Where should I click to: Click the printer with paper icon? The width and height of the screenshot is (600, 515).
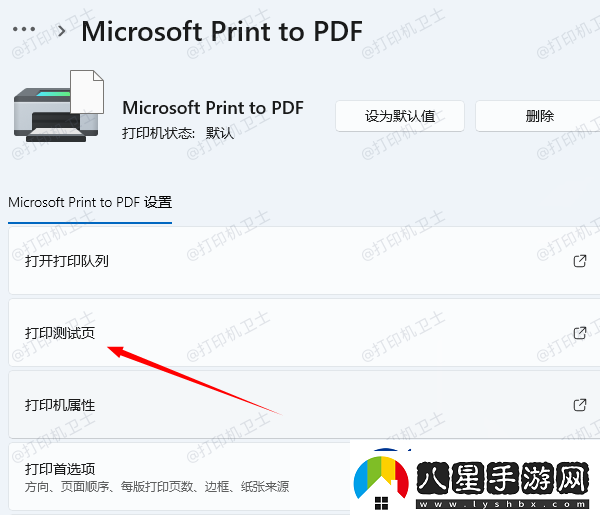[x=59, y=106]
